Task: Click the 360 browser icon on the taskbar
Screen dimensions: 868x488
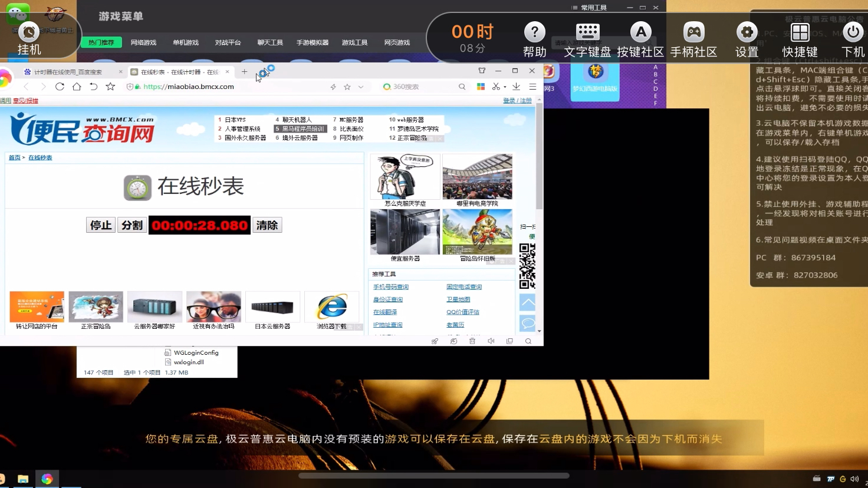Action: pos(47,479)
